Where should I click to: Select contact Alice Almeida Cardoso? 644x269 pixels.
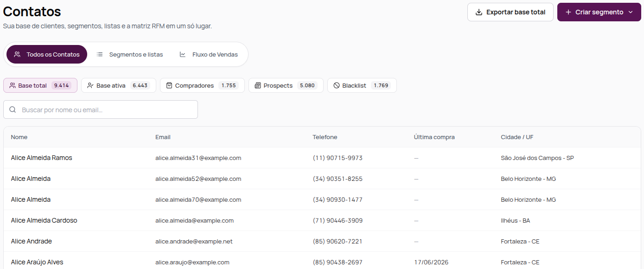(x=44, y=220)
